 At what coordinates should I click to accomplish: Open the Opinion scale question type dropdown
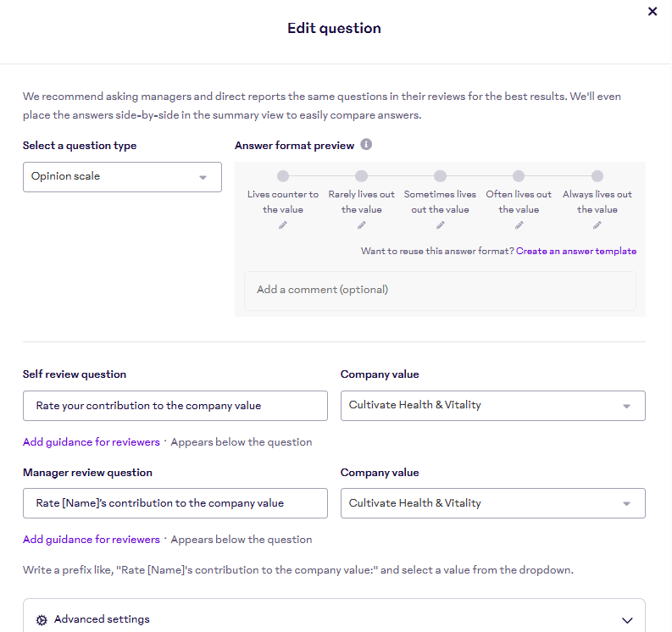tap(122, 177)
